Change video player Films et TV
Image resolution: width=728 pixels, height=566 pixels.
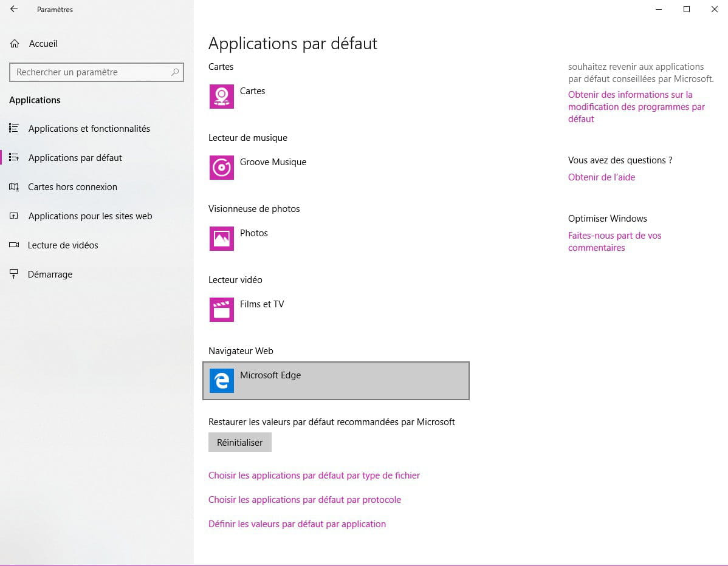[335, 310]
